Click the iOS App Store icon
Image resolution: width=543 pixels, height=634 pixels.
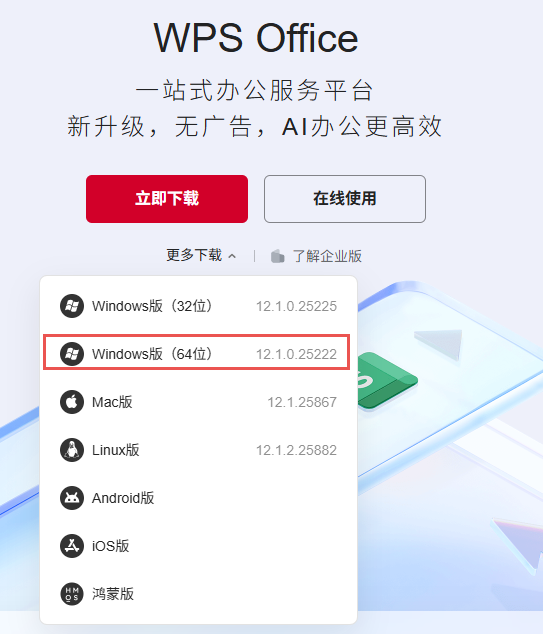pos(72,546)
